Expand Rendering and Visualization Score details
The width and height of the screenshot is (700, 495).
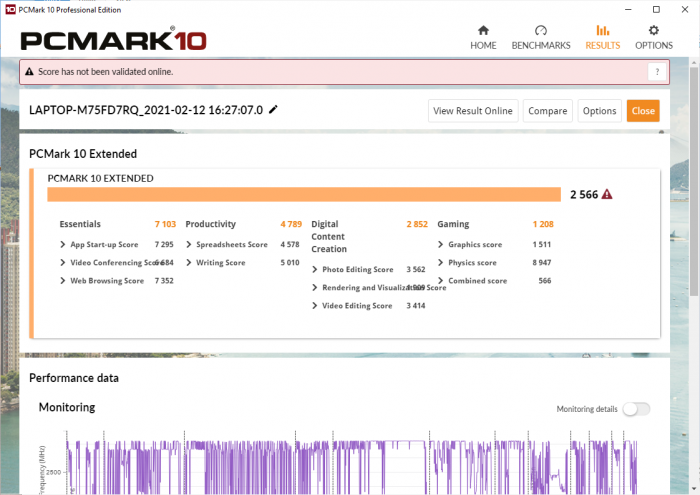point(315,287)
